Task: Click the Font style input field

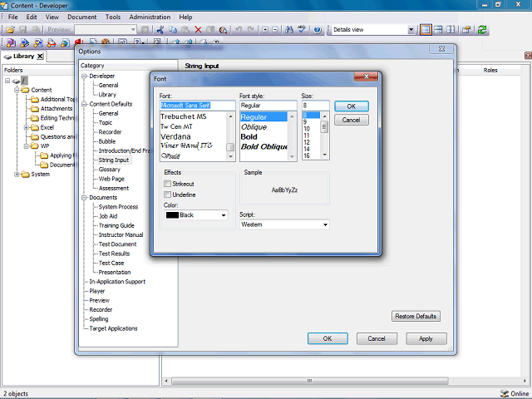Action: pos(268,106)
